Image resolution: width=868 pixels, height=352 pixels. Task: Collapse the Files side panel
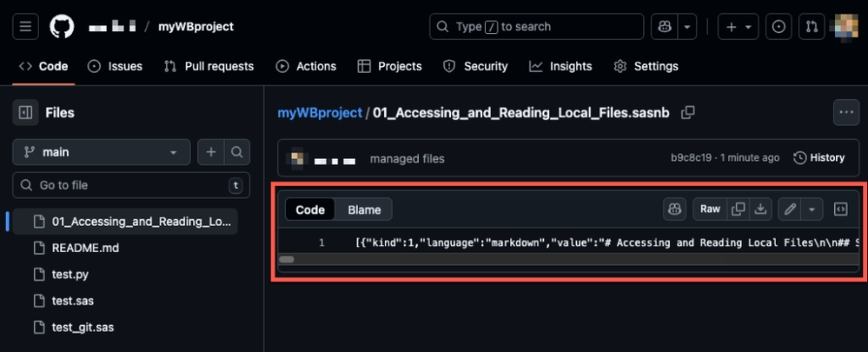coord(25,113)
